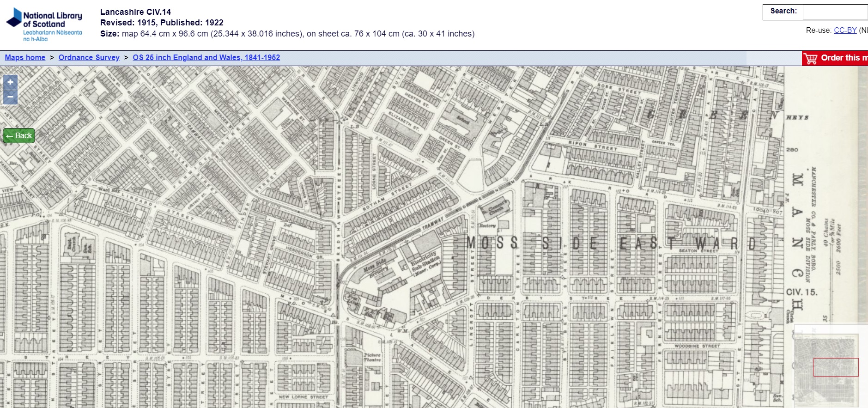Click the 'Picture Theatre' map label
Screen dimensions: 868x408
[x=372, y=357]
